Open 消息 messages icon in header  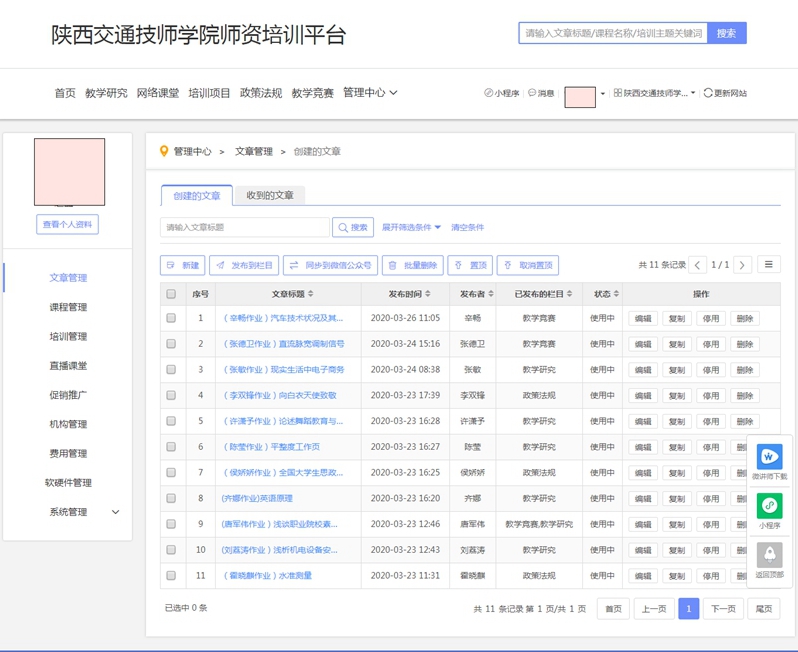coord(541,93)
